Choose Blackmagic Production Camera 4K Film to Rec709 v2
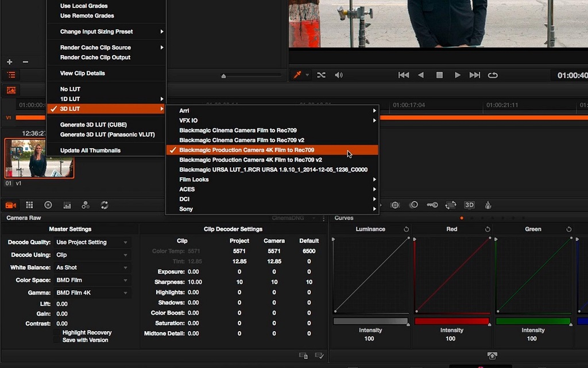 (x=272, y=160)
